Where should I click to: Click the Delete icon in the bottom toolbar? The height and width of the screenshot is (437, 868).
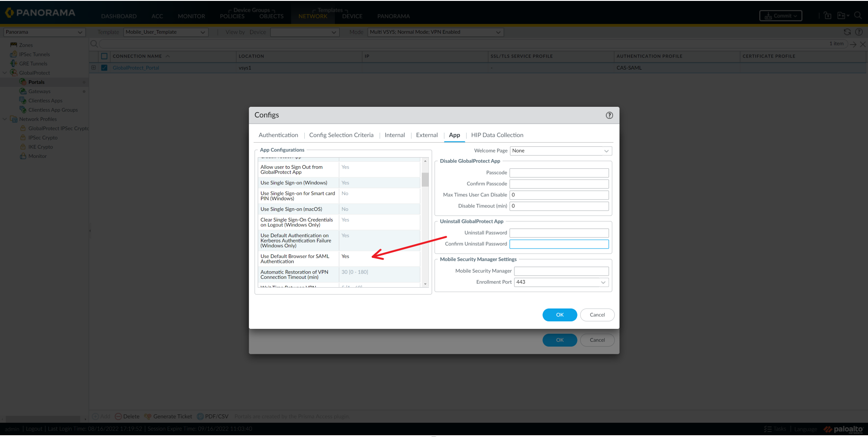click(118, 417)
